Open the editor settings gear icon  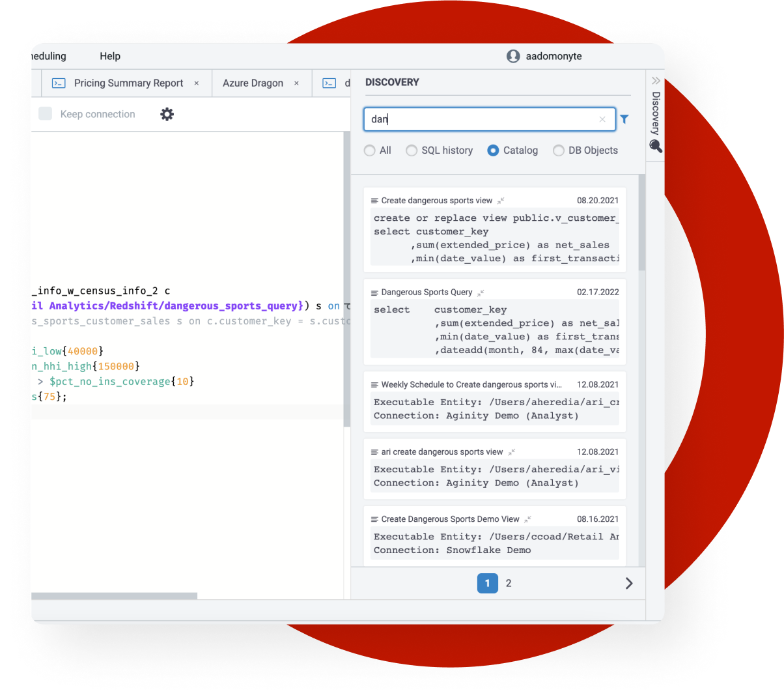(x=167, y=114)
